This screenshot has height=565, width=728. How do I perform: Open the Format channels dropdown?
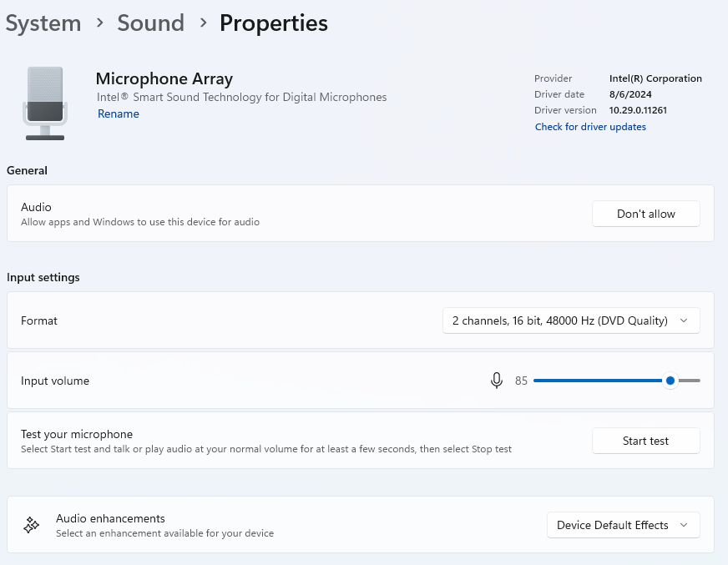(x=571, y=320)
